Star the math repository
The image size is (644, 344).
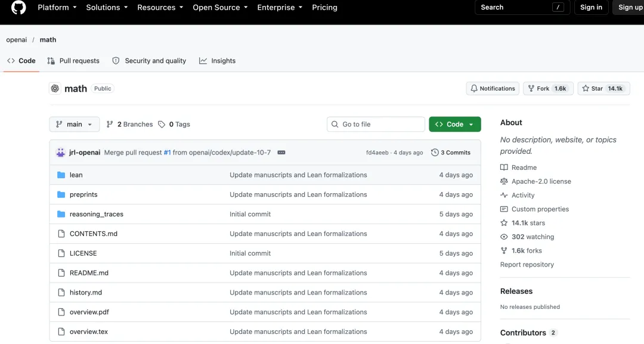click(x=603, y=89)
